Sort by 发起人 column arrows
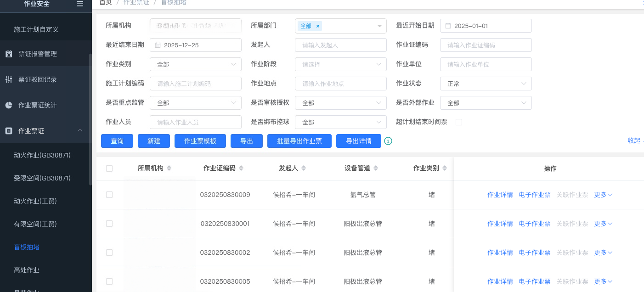The width and height of the screenshot is (644, 292). (303, 168)
